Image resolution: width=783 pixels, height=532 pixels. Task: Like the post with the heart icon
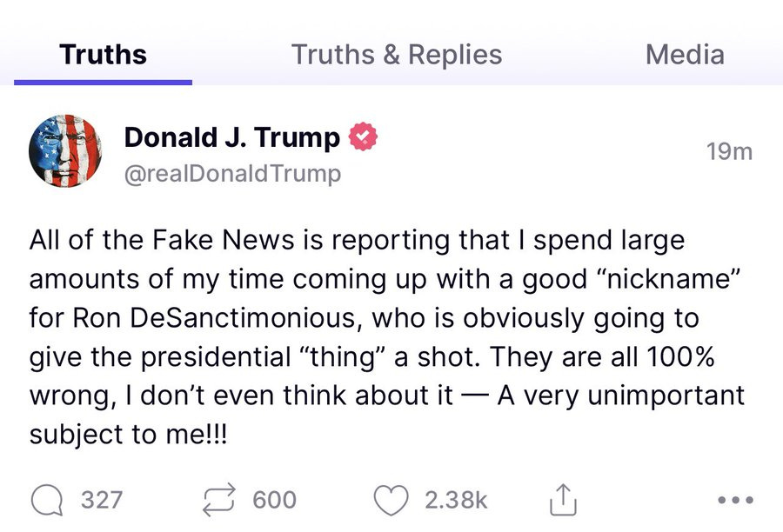tap(391, 500)
